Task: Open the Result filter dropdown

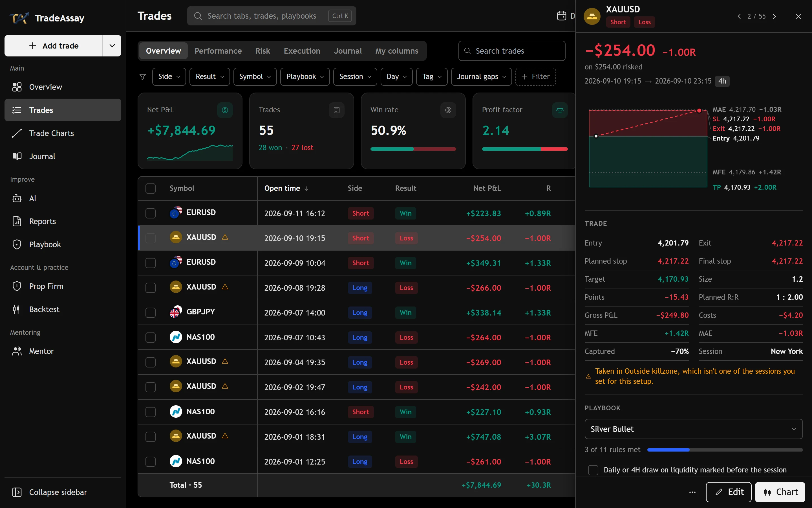Action: tap(210, 76)
